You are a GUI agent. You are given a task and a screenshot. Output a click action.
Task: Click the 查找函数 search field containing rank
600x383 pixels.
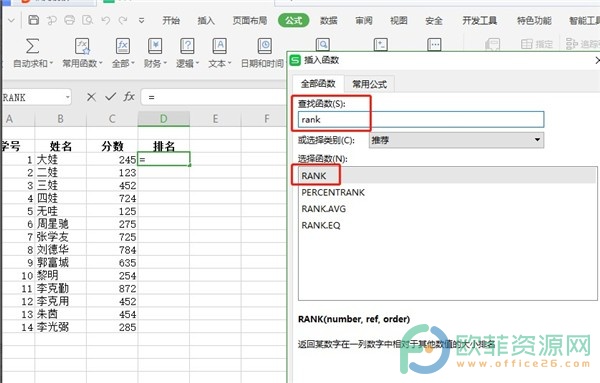(x=421, y=119)
